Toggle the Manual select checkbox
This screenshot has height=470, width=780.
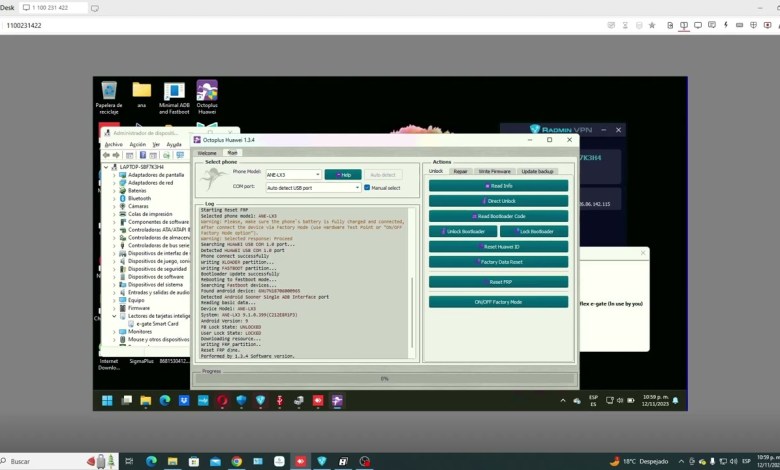(x=367, y=187)
